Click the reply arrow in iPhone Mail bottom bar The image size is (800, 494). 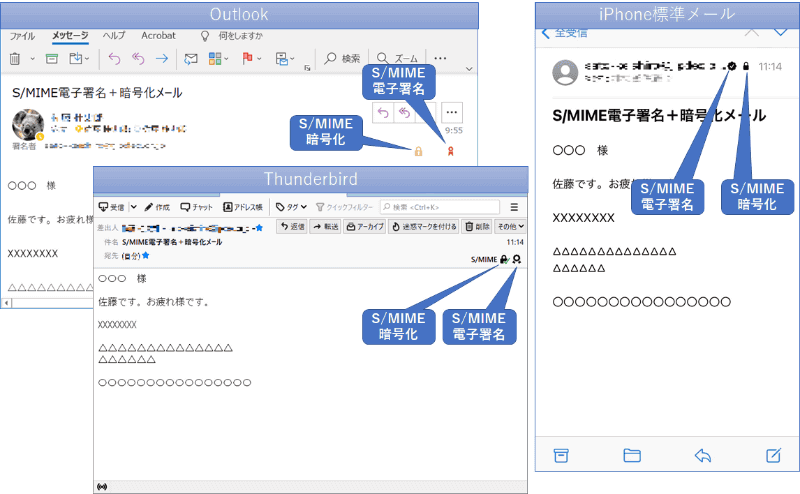pyautogui.click(x=703, y=455)
